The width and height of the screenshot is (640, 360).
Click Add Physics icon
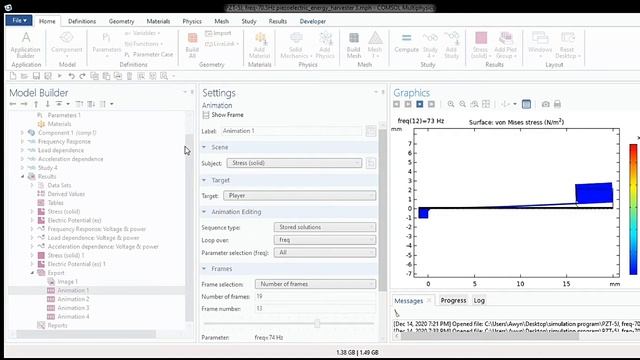click(x=325, y=45)
